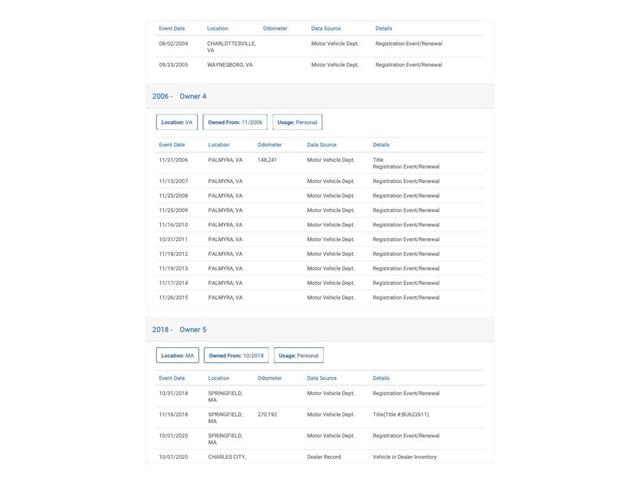The image size is (640, 480).
Task: Select the 11/21/2006 Palmyra title event row
Action: pyautogui.click(x=320, y=163)
